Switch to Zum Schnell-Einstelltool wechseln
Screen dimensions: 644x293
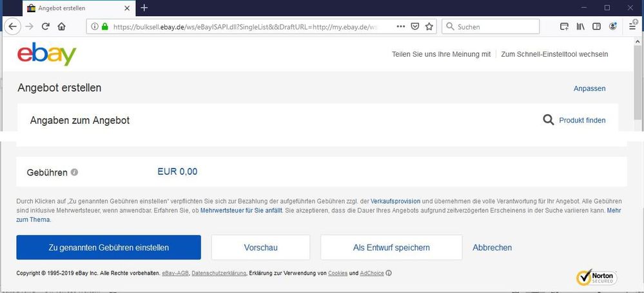554,54
